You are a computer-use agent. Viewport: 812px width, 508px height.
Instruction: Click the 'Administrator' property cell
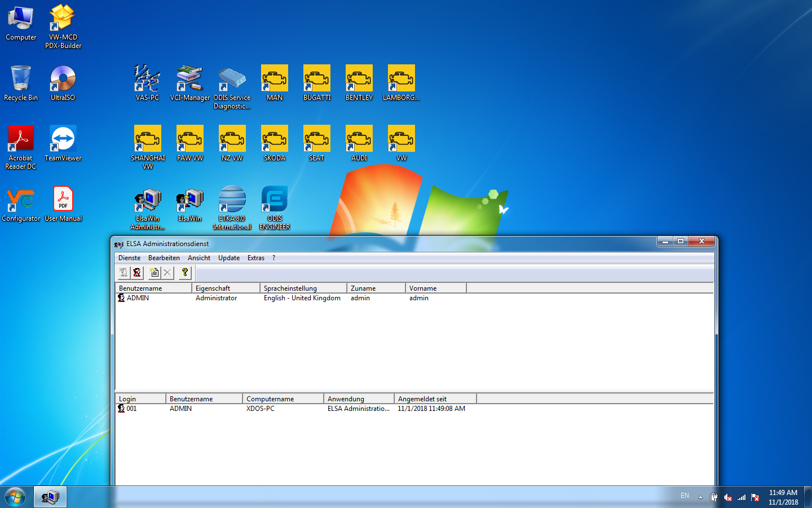point(216,298)
